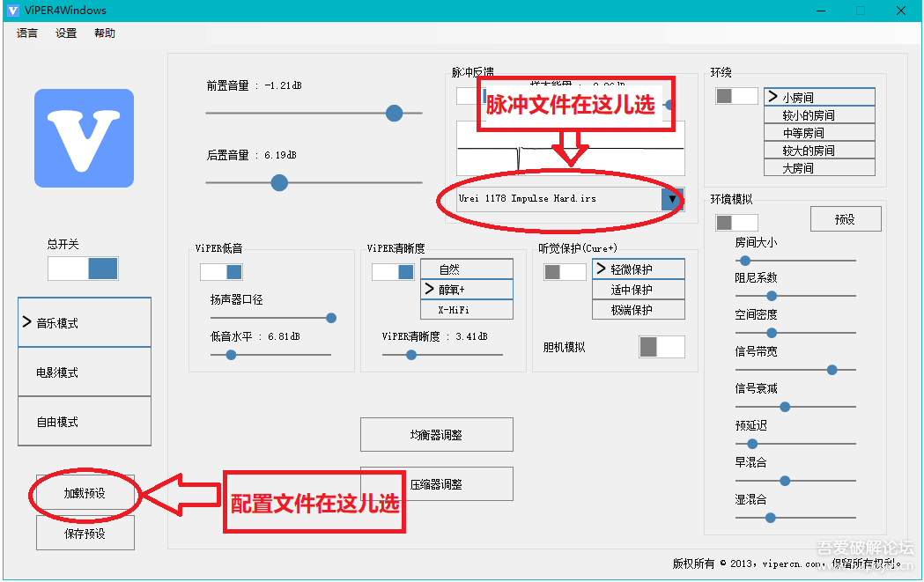The height and width of the screenshot is (582, 924).
Task: Select 较大的房间 surround room size
Action: click(x=819, y=151)
